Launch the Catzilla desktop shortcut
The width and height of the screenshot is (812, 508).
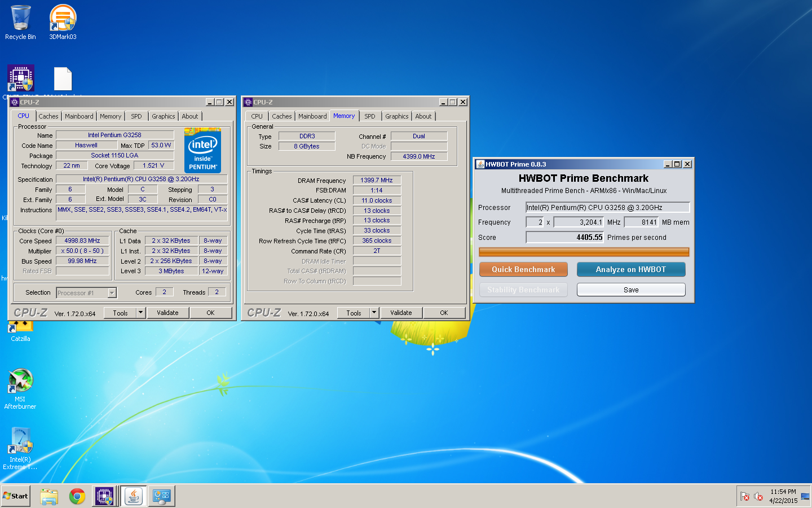point(20,330)
